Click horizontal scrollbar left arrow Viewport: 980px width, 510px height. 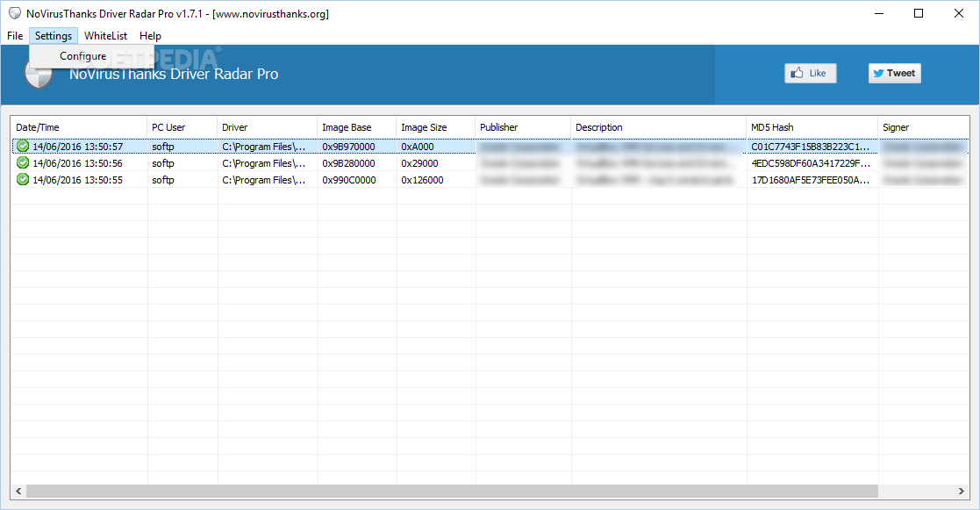18,492
